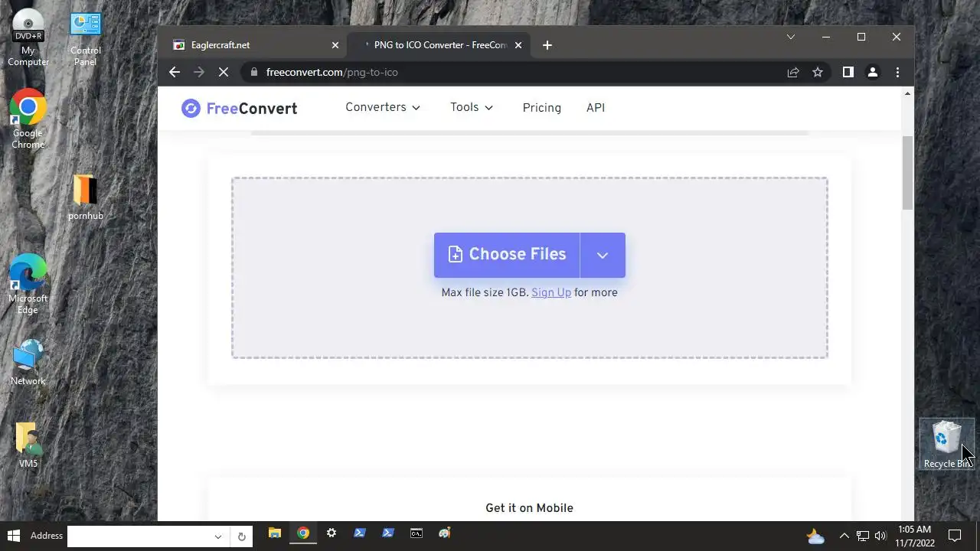Screen dimensions: 980x551
Task: Click the Choose Files button
Action: pyautogui.click(x=507, y=255)
